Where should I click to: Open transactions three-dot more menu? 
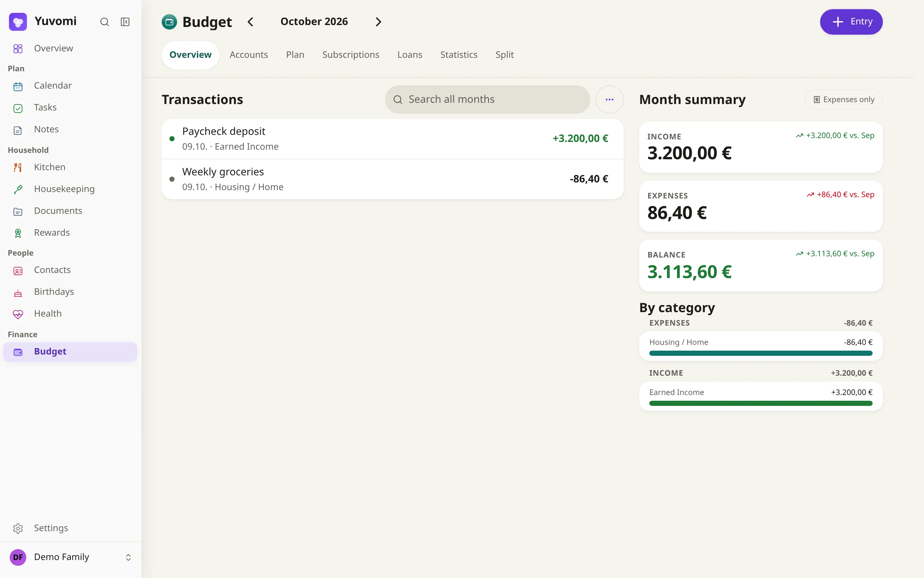tap(609, 100)
